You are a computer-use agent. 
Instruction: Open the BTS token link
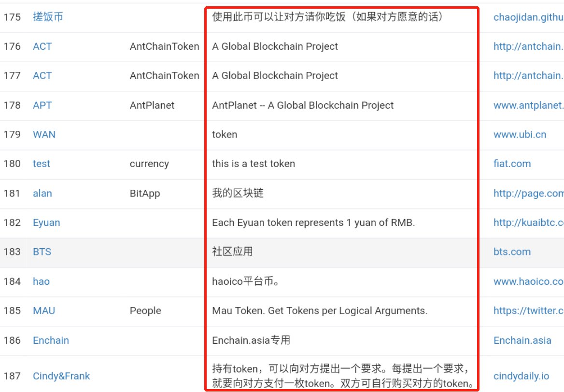point(42,252)
